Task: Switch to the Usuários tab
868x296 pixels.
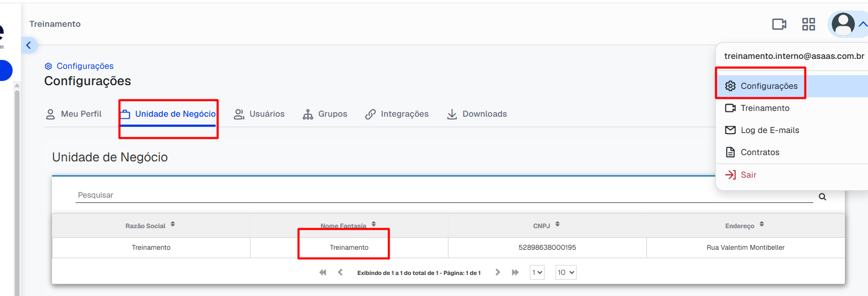Action: tap(259, 114)
